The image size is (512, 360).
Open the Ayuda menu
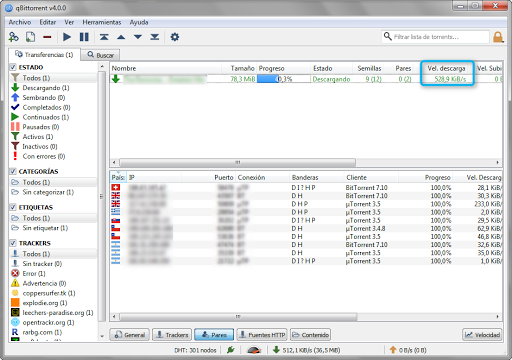[139, 22]
